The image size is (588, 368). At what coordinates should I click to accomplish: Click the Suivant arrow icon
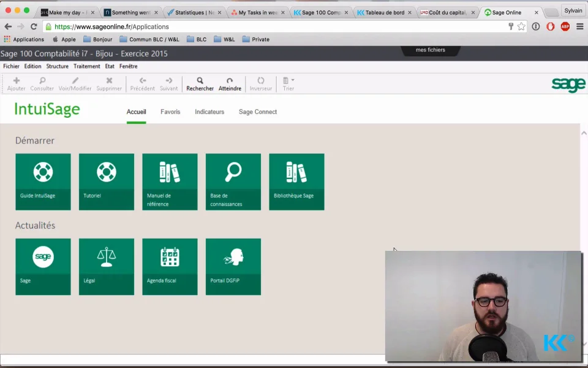(169, 80)
